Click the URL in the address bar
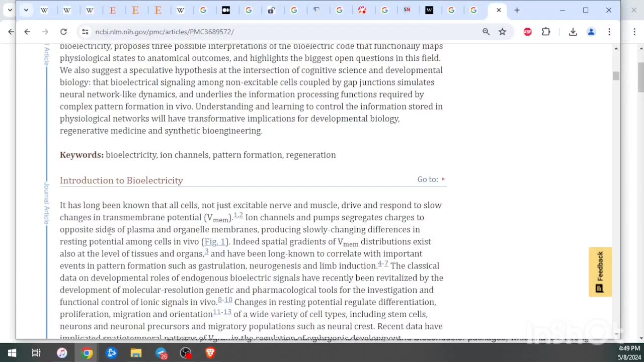This screenshot has width=644, height=362. pyautogui.click(x=165, y=32)
